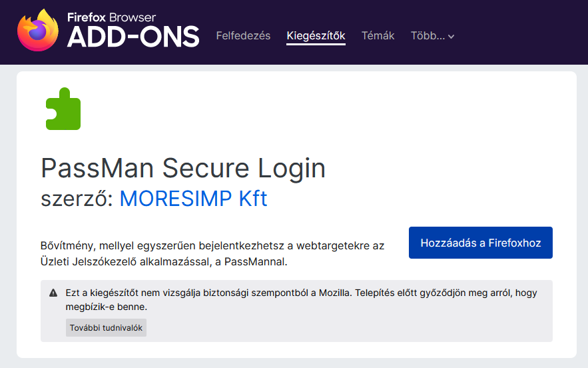Image resolution: width=588 pixels, height=368 pixels.
Task: Click the Firefox flame logo
Action: click(38, 31)
